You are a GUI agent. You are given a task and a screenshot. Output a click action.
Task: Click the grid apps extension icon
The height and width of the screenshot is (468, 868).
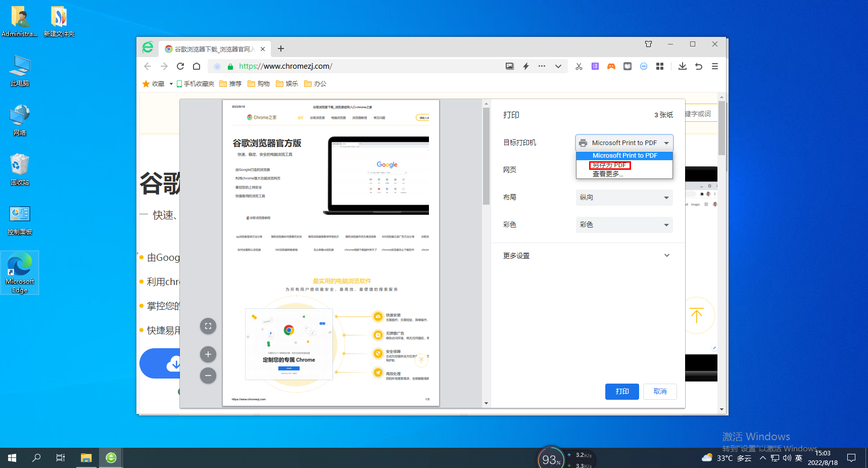tap(660, 66)
